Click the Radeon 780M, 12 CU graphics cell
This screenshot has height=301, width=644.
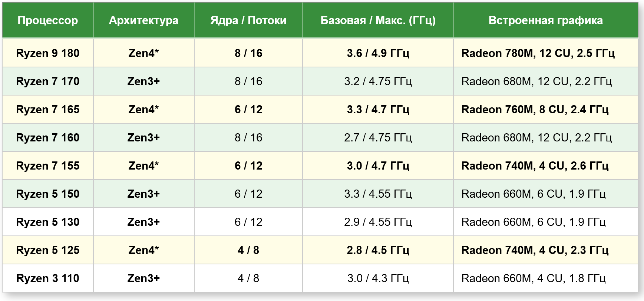coord(546,53)
